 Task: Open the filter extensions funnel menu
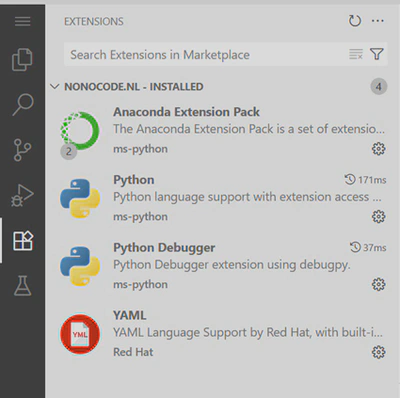tap(377, 54)
